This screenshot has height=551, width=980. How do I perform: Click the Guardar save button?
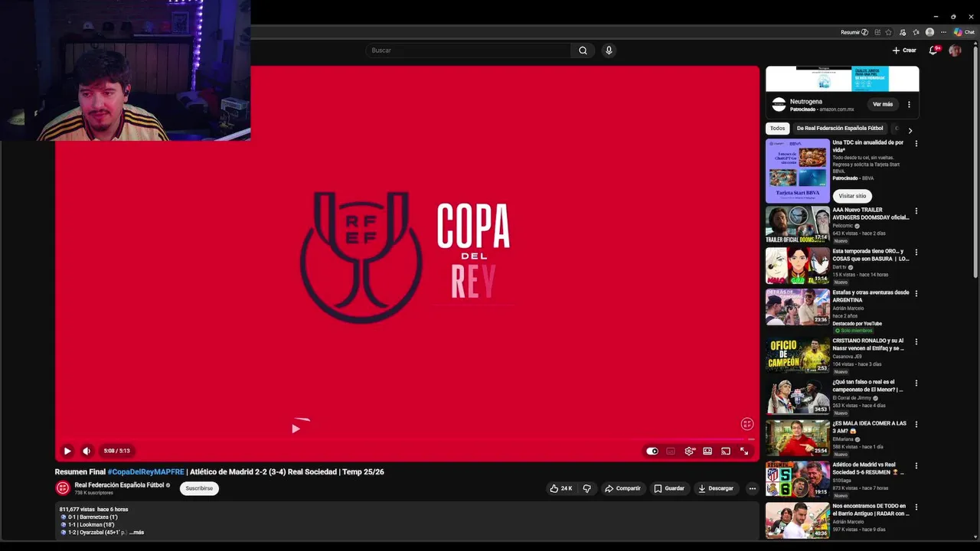(669, 488)
